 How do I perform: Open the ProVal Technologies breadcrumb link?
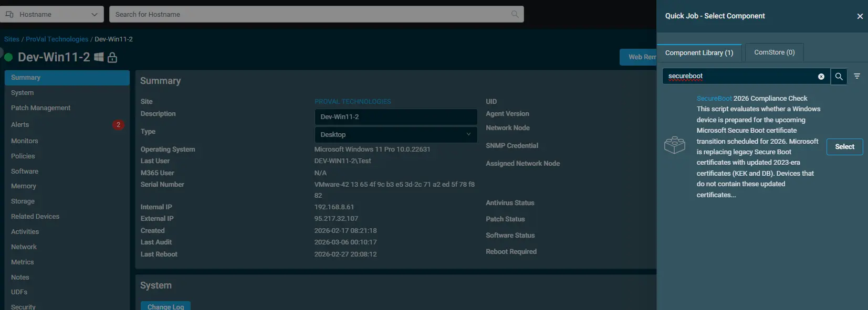(57, 39)
